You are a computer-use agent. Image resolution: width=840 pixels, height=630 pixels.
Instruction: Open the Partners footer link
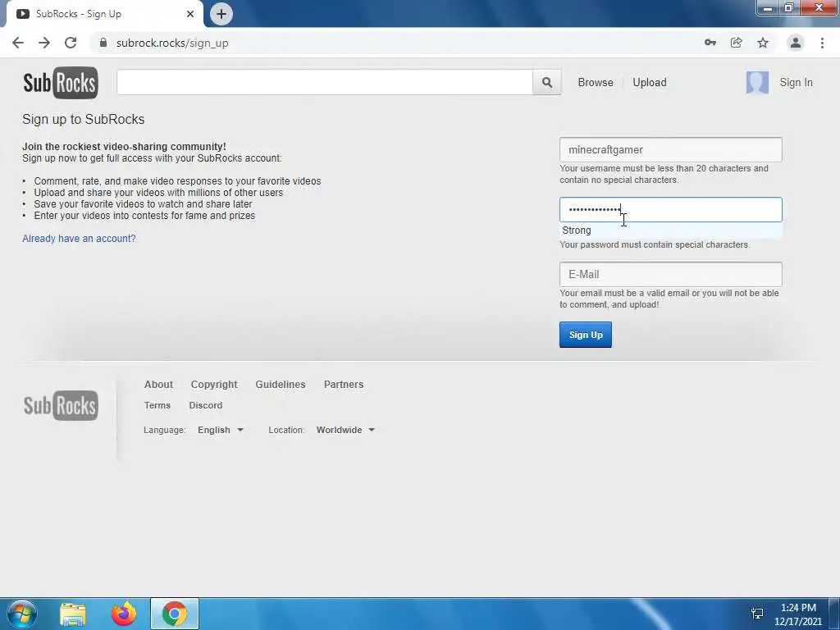(x=344, y=385)
